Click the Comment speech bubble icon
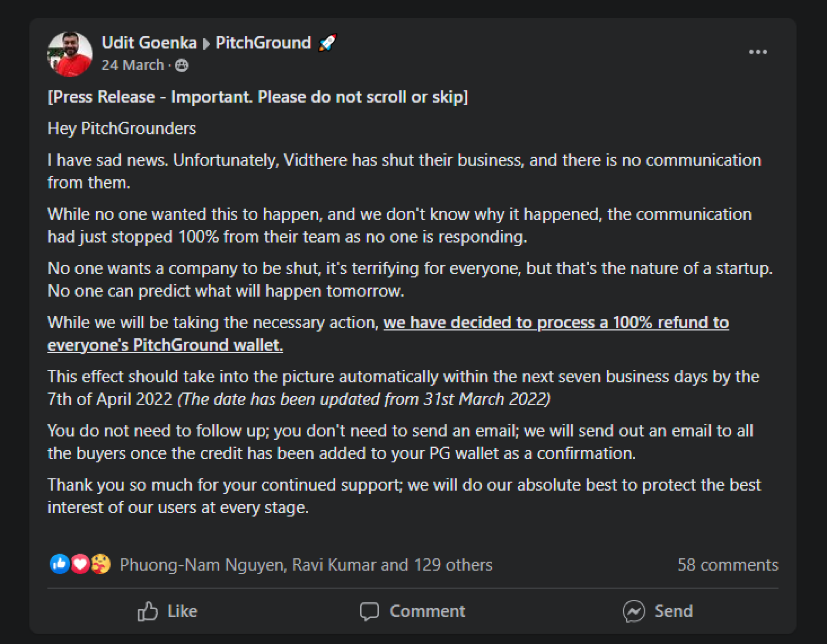827x644 pixels. pos(369,612)
